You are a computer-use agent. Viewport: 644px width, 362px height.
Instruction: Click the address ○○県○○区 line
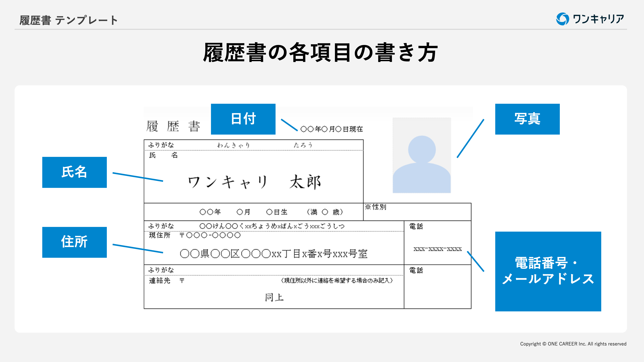click(x=274, y=254)
